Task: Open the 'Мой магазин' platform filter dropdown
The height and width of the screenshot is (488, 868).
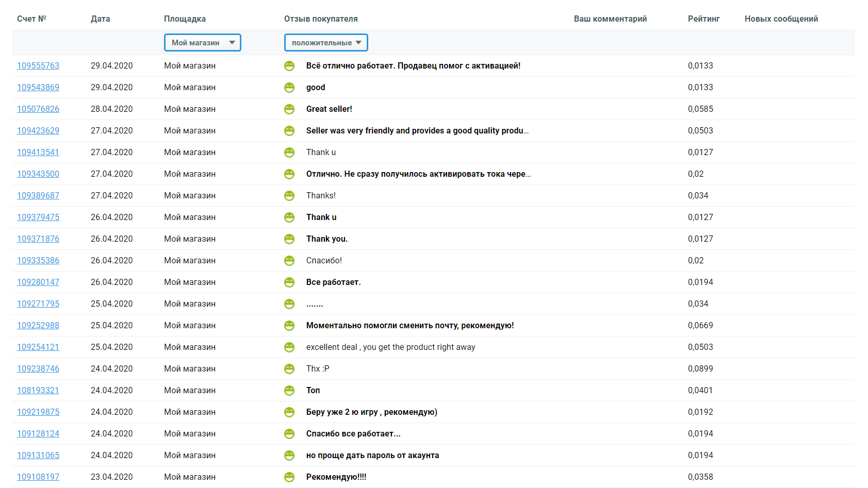Action: click(x=202, y=43)
